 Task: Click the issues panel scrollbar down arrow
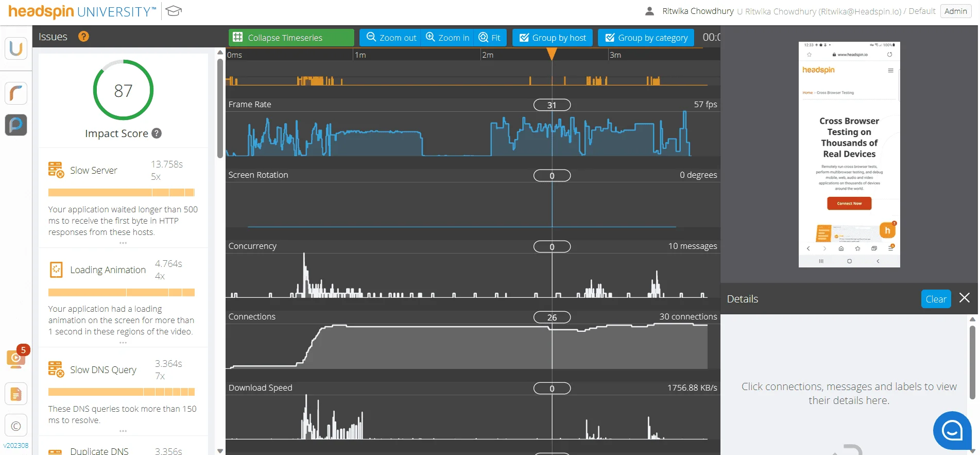pyautogui.click(x=220, y=451)
